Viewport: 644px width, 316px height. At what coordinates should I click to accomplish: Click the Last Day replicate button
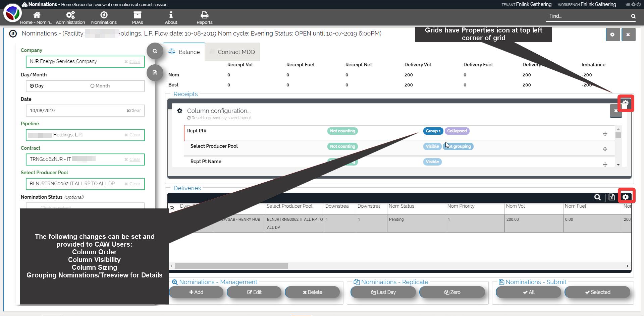(x=383, y=292)
